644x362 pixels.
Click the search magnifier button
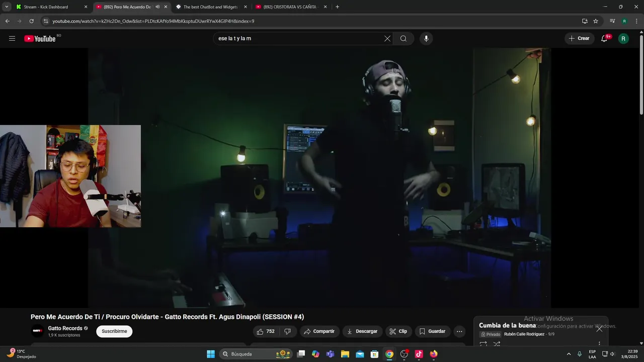point(404,39)
